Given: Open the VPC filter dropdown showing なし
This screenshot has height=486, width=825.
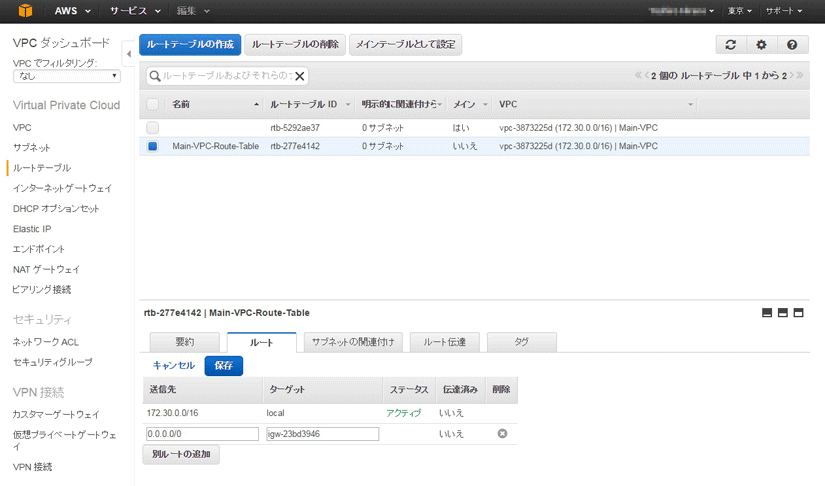Looking at the screenshot, I should click(67, 76).
